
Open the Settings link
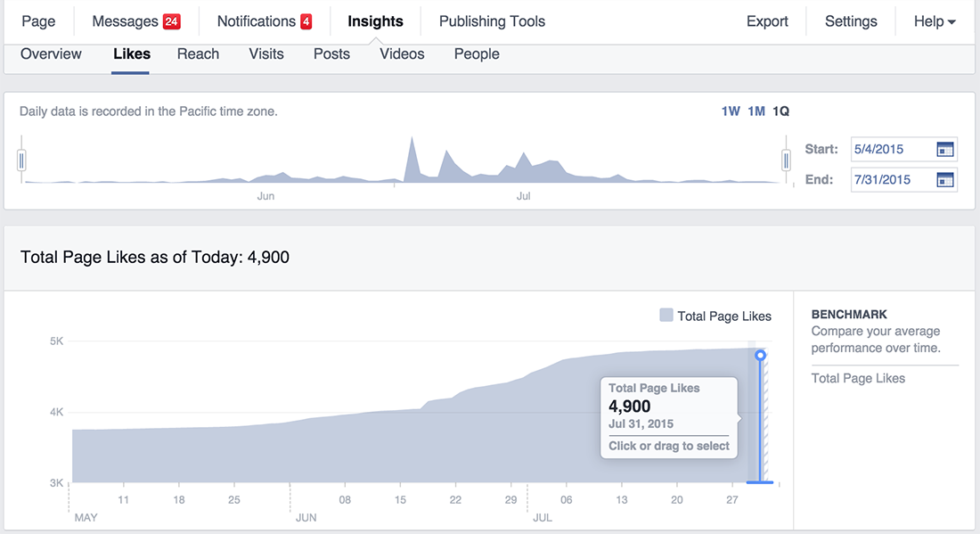(851, 21)
